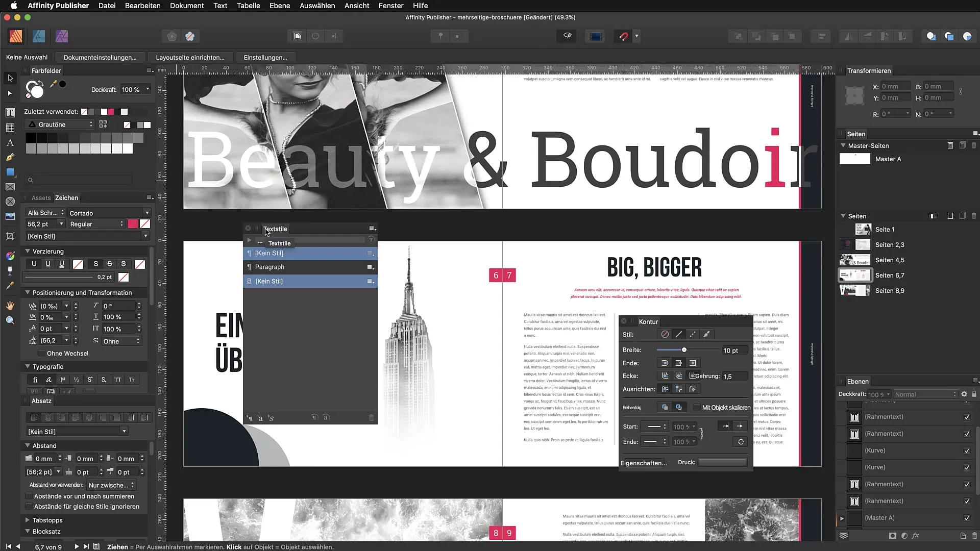Viewport: 980px width, 551px height.
Task: Click the layer effects fx icon
Action: pyautogui.click(x=916, y=536)
